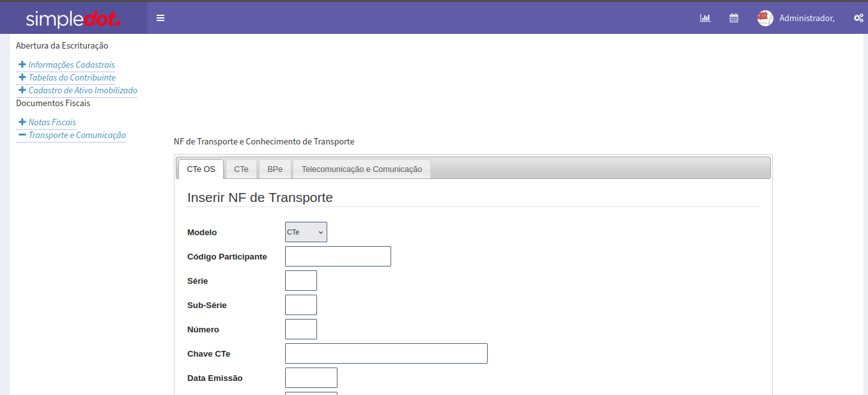Screen dimensions: 868x395
Task: Collapse Transporte e Comunicação minus icon
Action: pyautogui.click(x=22, y=135)
